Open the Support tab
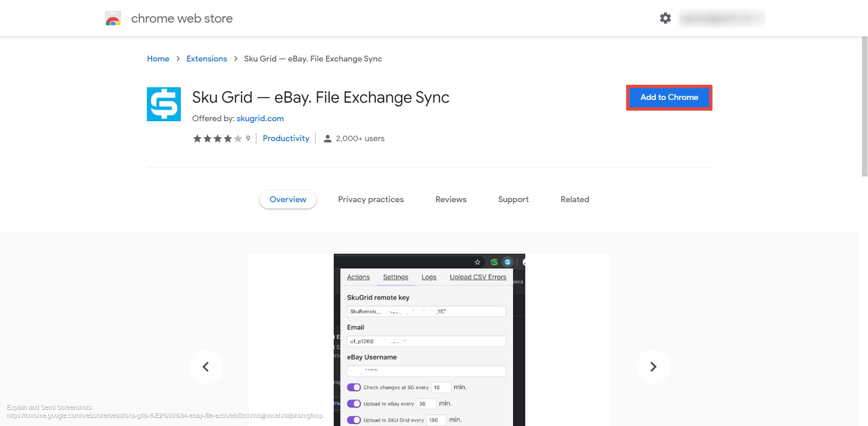The image size is (868, 426). (x=513, y=199)
